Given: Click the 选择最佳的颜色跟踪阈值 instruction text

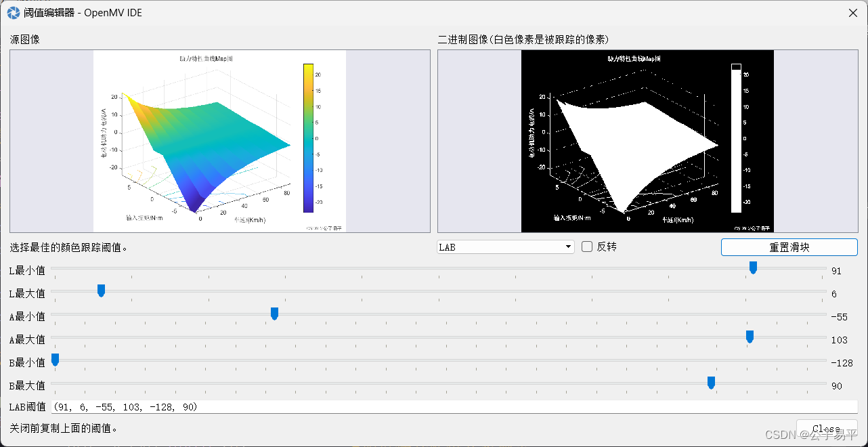Looking at the screenshot, I should (x=69, y=247).
